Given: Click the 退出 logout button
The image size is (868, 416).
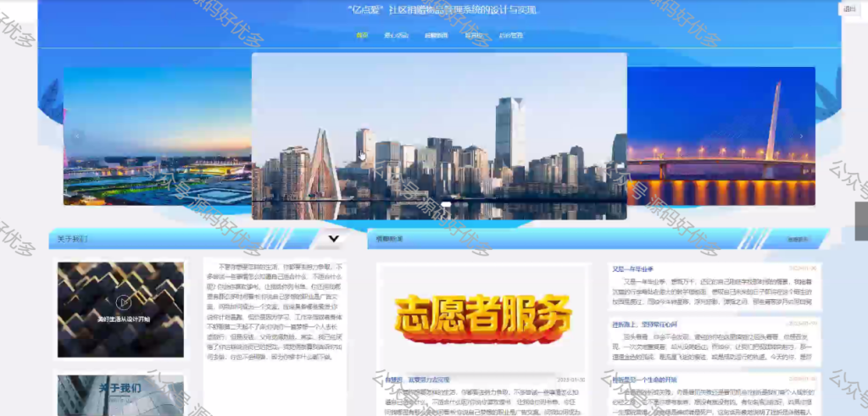Looking at the screenshot, I should pyautogui.click(x=849, y=8).
